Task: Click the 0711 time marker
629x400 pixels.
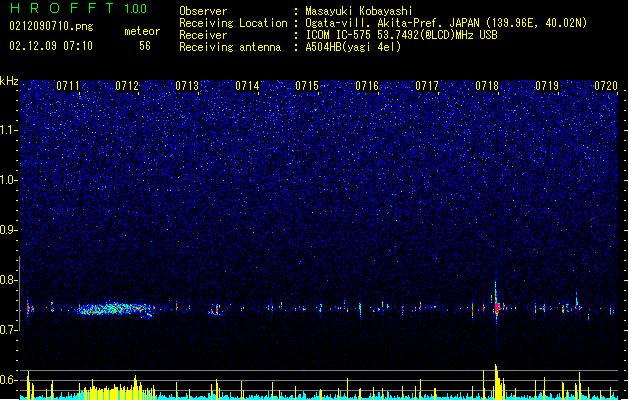Action: pyautogui.click(x=68, y=86)
